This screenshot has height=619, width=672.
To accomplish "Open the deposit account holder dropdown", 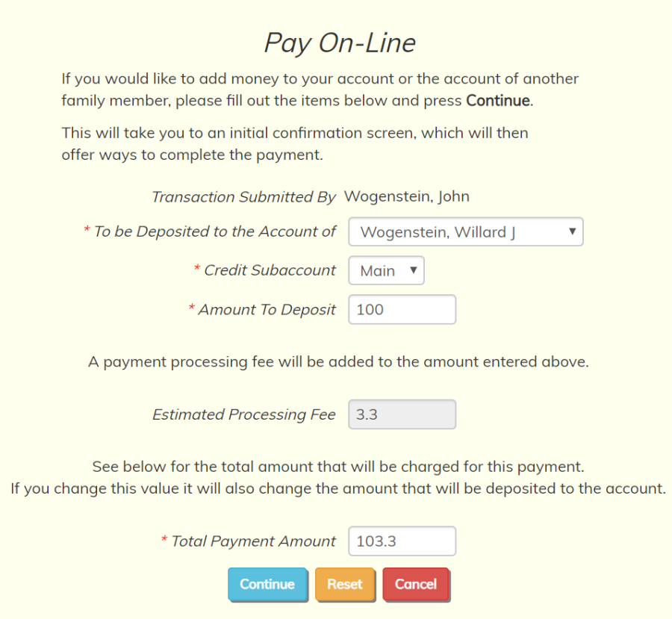I will point(465,231).
